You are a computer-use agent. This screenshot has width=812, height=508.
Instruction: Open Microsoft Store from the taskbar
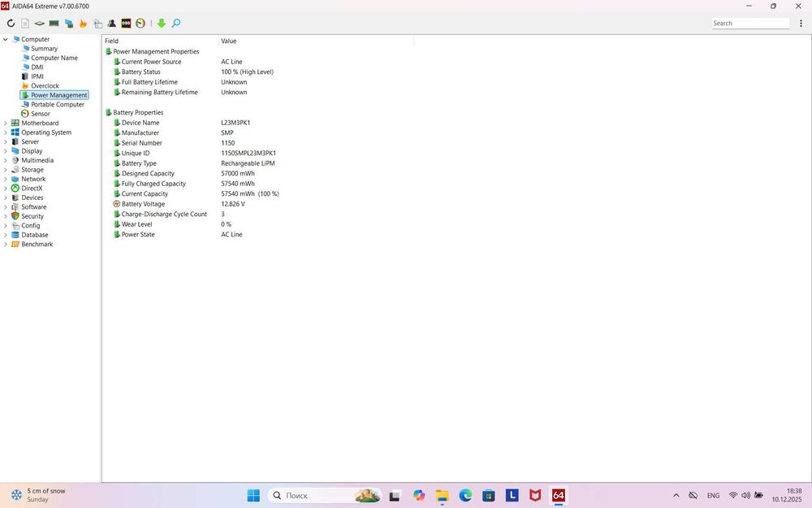coord(489,496)
